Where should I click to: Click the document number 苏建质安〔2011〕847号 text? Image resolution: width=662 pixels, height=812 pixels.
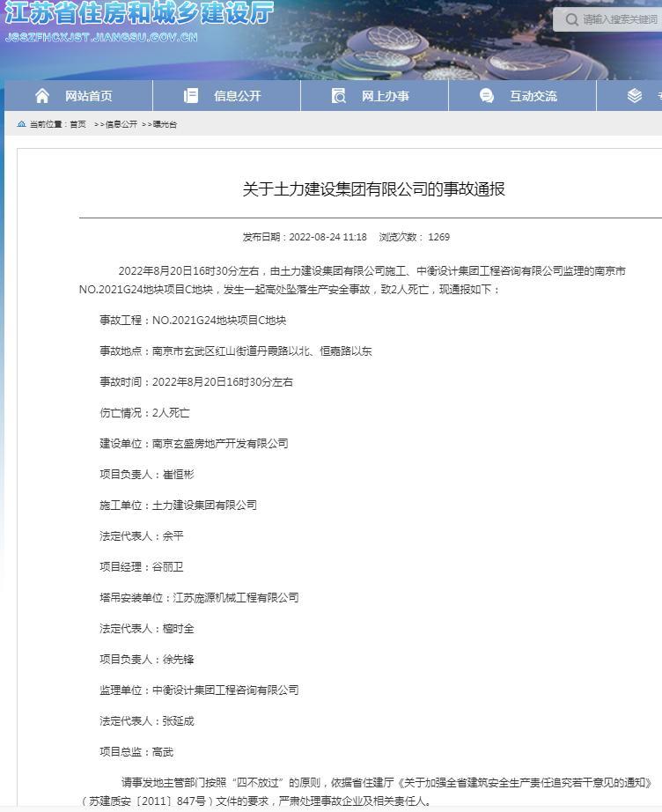(148, 801)
